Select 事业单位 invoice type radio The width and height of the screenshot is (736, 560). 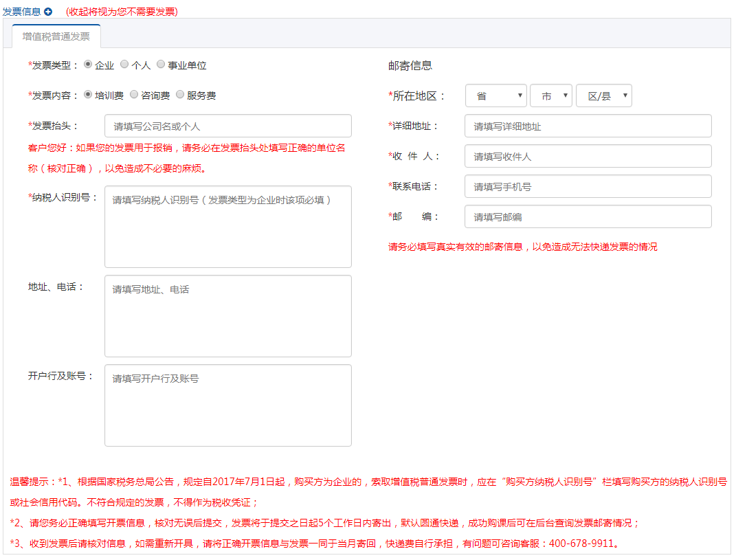coord(161,65)
